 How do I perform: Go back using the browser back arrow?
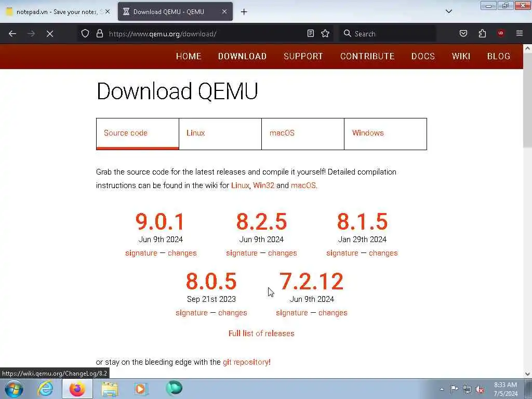(12, 34)
